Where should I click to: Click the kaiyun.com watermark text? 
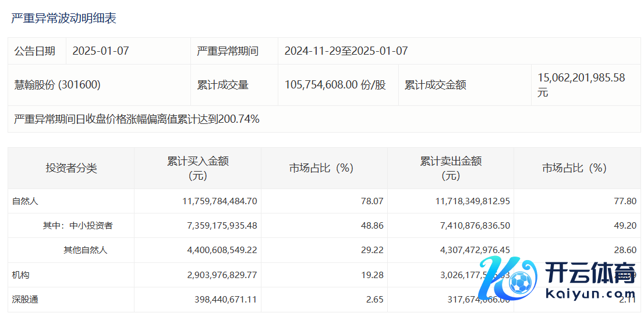pos(590,293)
